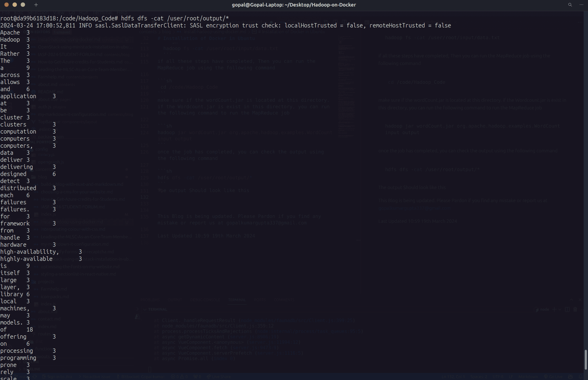The width and height of the screenshot is (588, 380).
Task: Click the terminal scrollbar thumb
Action: click(x=586, y=360)
